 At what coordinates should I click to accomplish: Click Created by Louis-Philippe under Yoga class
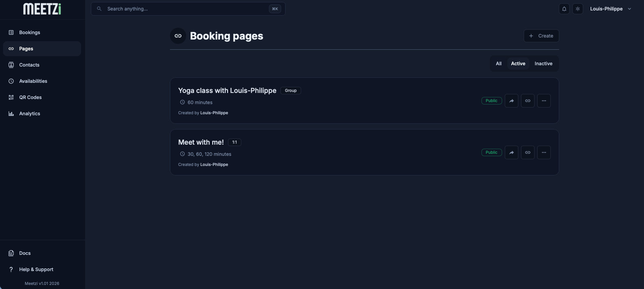click(x=203, y=113)
